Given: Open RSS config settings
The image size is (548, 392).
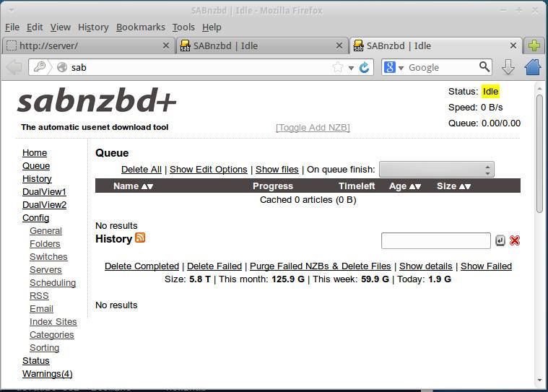Looking at the screenshot, I should click(x=39, y=295).
